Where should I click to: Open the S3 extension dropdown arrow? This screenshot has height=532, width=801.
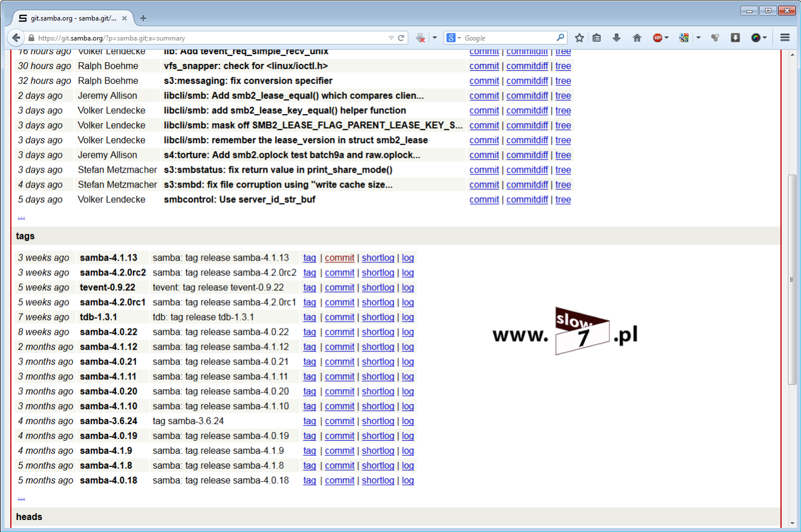click(x=698, y=38)
